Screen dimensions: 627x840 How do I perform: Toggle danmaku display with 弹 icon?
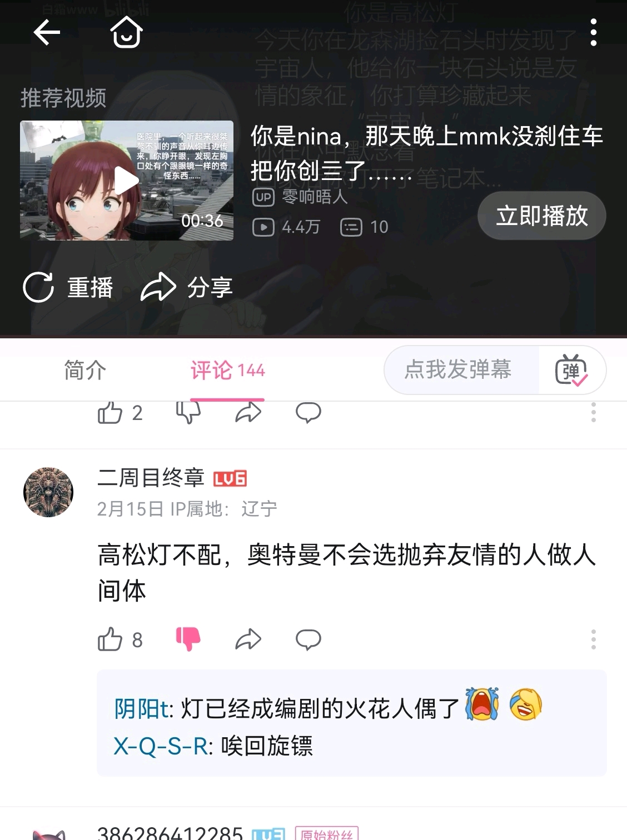click(x=571, y=370)
